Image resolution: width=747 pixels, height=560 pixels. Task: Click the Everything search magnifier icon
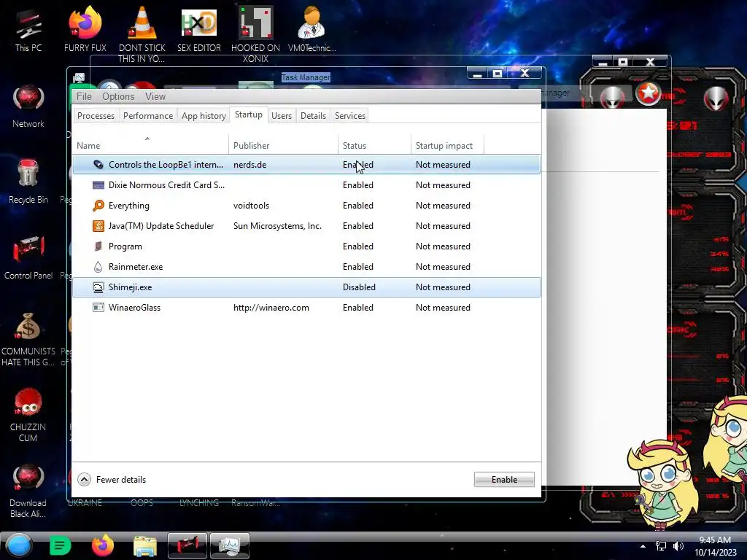tap(98, 205)
